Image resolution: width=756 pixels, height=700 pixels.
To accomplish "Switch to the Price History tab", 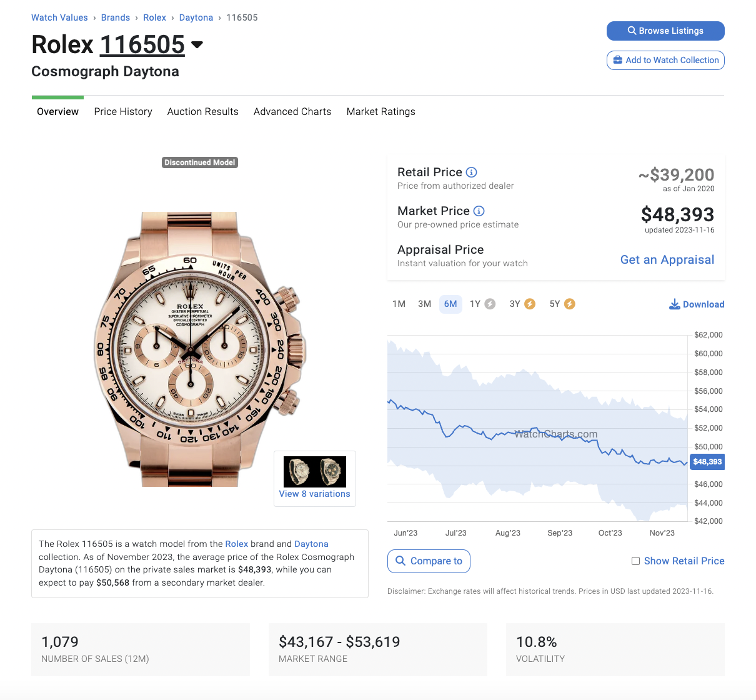I will (x=123, y=112).
